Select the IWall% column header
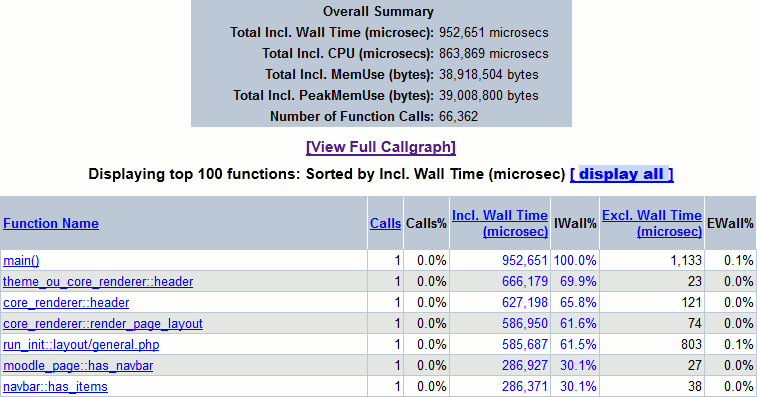 point(575,224)
